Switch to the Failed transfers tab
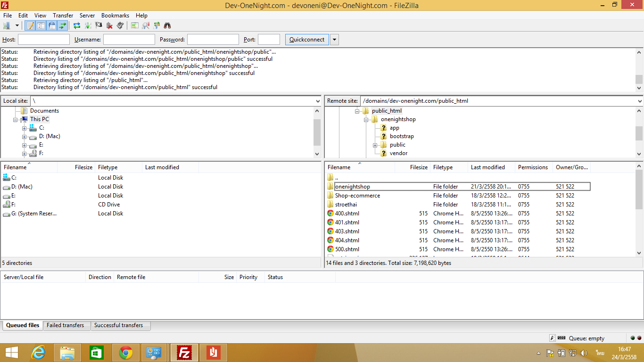This screenshot has width=644, height=362. point(66,325)
